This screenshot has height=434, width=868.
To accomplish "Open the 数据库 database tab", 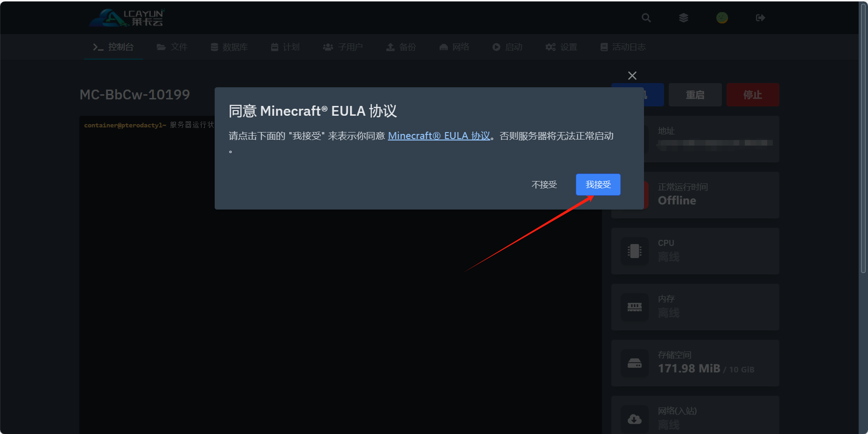I will pos(229,47).
